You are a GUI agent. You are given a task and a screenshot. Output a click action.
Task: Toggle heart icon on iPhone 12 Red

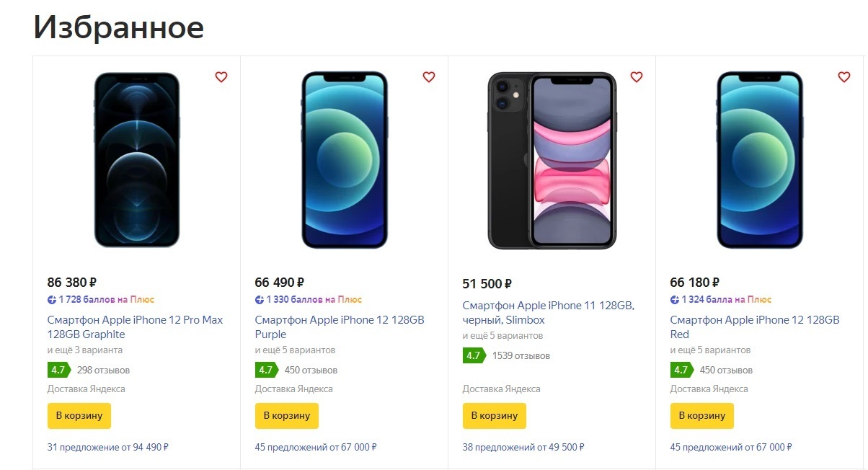point(844,77)
